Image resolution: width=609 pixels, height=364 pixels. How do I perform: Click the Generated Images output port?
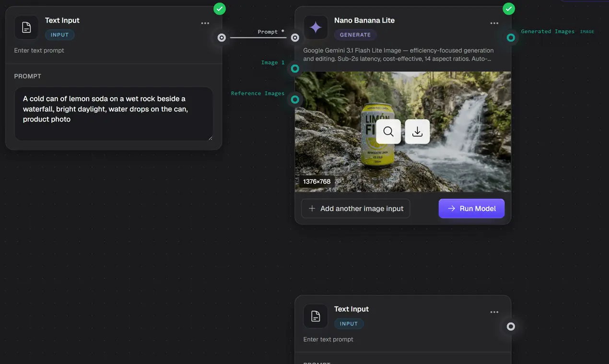511,37
